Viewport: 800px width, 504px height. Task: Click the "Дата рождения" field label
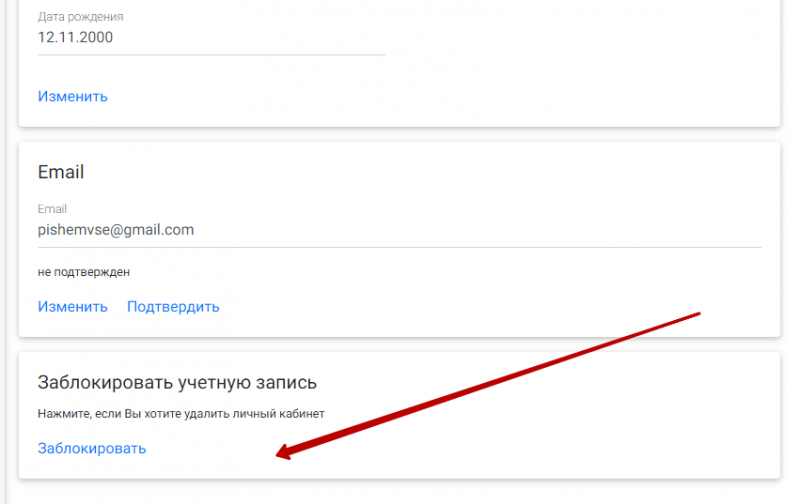coord(80,18)
